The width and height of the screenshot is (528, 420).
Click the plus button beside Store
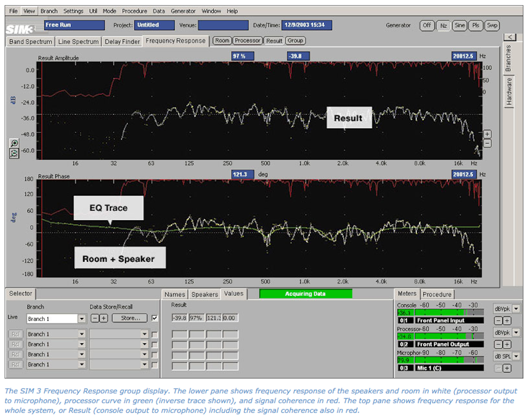coord(104,318)
